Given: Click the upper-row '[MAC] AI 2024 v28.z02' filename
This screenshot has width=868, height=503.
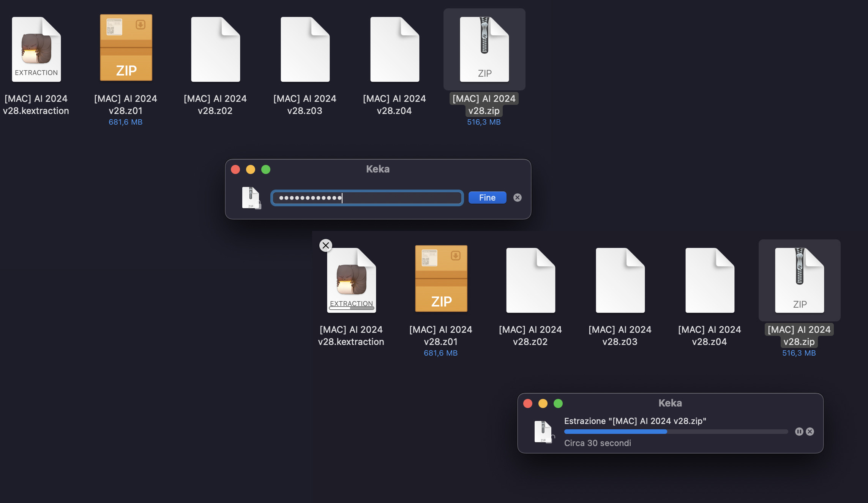Looking at the screenshot, I should point(215,104).
